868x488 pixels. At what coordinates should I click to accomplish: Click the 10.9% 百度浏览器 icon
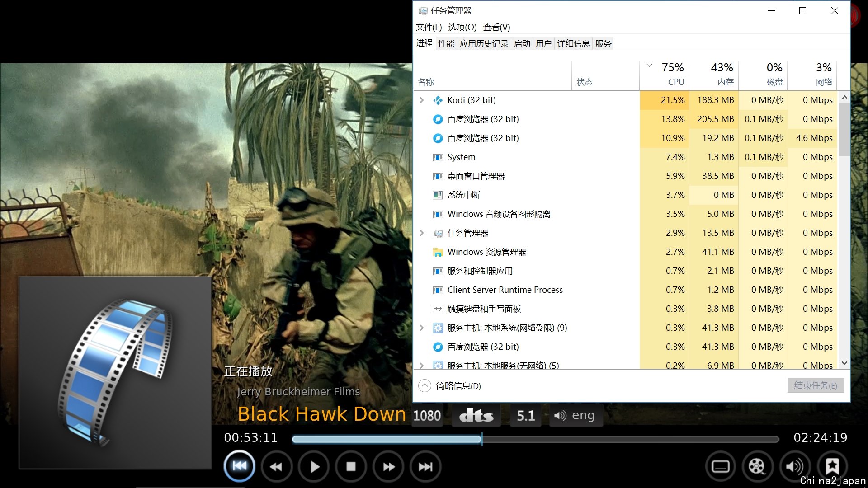[x=438, y=138]
